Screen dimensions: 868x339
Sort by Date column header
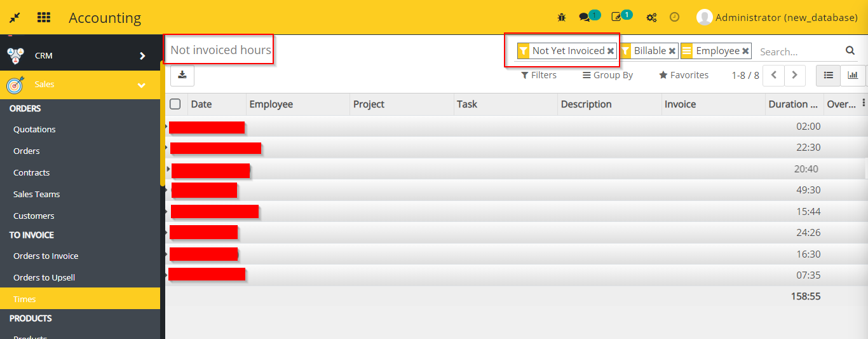(x=215, y=104)
